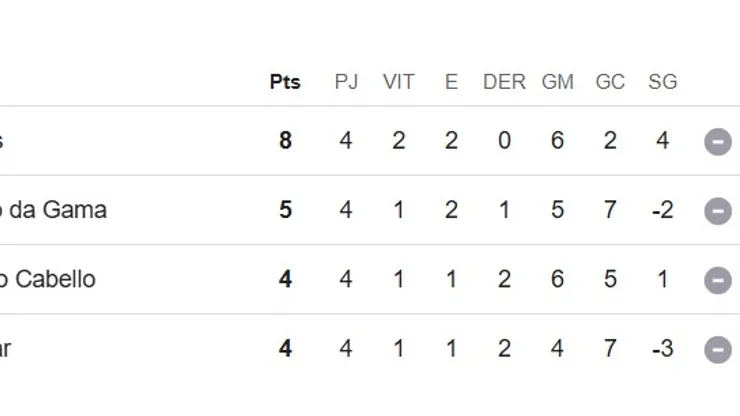Click the PJ column header
The image size is (740, 416).
[346, 82]
